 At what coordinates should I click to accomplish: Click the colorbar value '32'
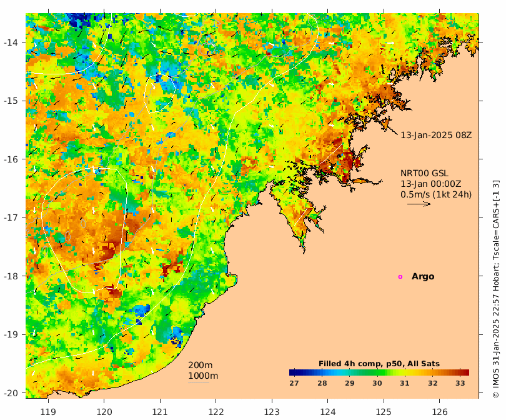tap(433, 383)
